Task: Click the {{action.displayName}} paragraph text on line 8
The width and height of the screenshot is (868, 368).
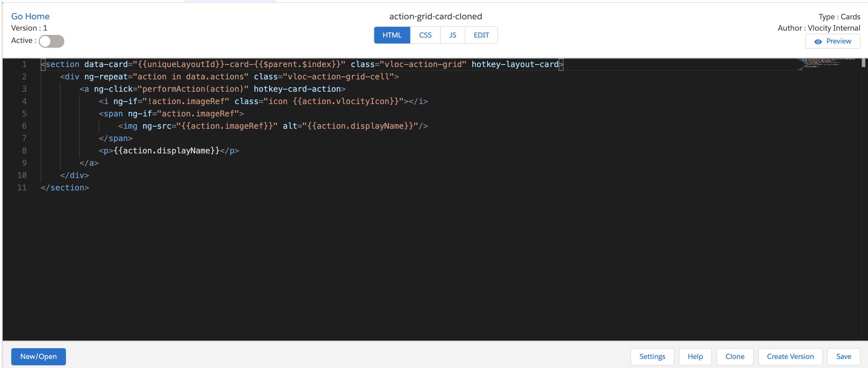Action: point(166,151)
